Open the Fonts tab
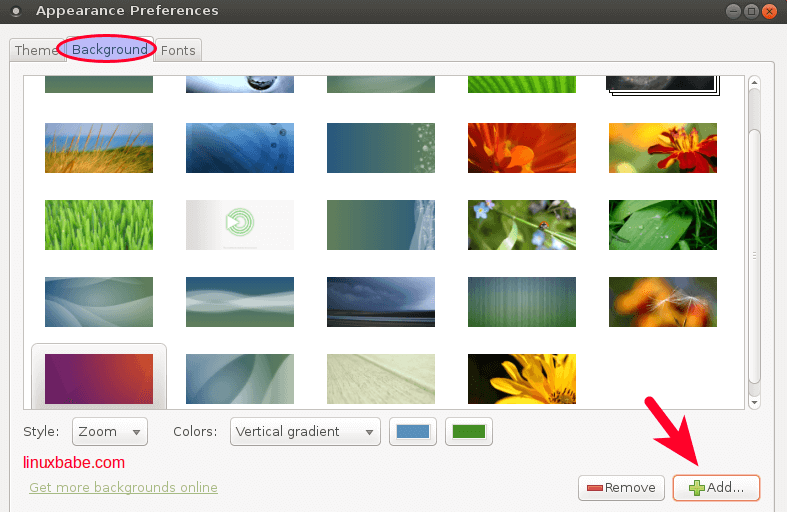 [x=178, y=50]
